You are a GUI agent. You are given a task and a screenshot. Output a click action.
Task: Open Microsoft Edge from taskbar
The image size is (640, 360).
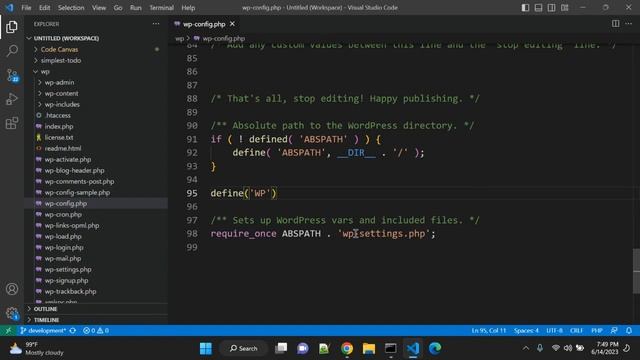pos(435,348)
